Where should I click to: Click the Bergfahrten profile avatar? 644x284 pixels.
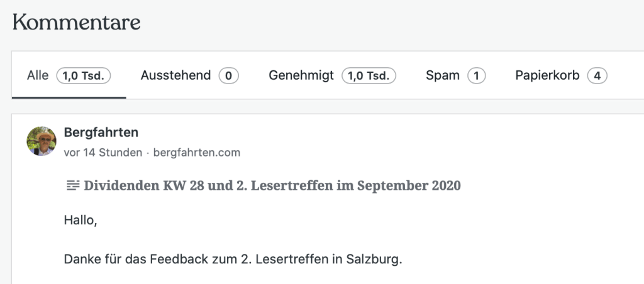pos(42,141)
